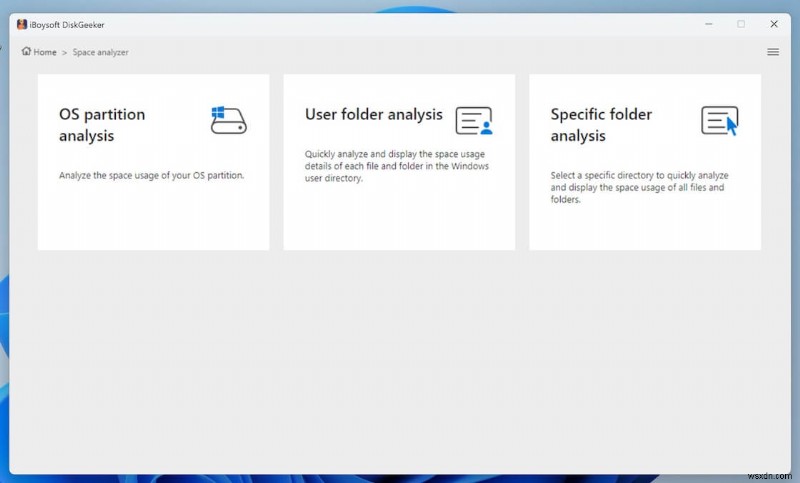Go back to Home via breadcrumb link

45,52
